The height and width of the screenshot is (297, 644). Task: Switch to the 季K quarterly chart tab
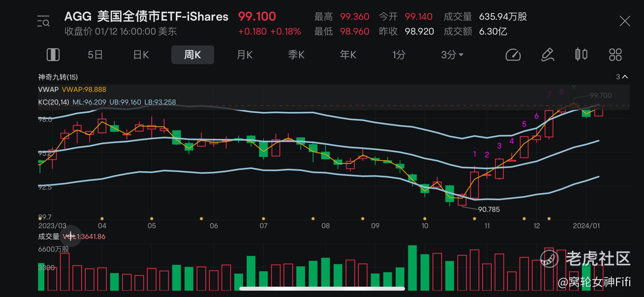tap(296, 55)
